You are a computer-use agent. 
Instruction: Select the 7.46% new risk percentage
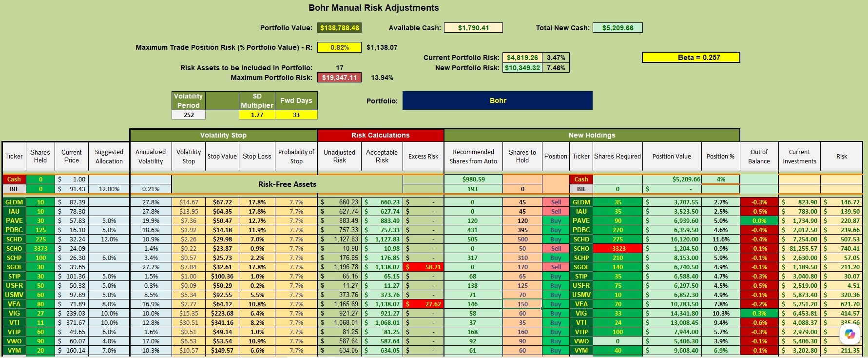556,68
